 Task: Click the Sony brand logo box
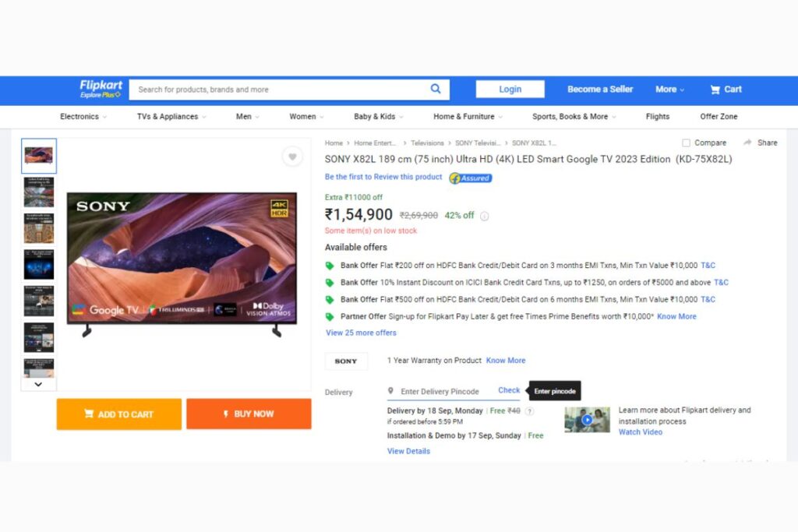[x=346, y=361]
